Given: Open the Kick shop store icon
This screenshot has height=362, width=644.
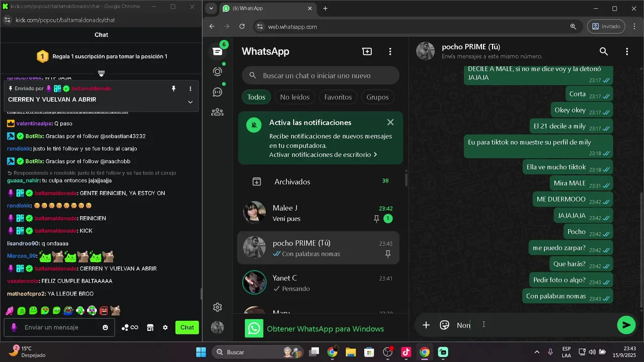Looking at the screenshot, I should pos(150,327).
